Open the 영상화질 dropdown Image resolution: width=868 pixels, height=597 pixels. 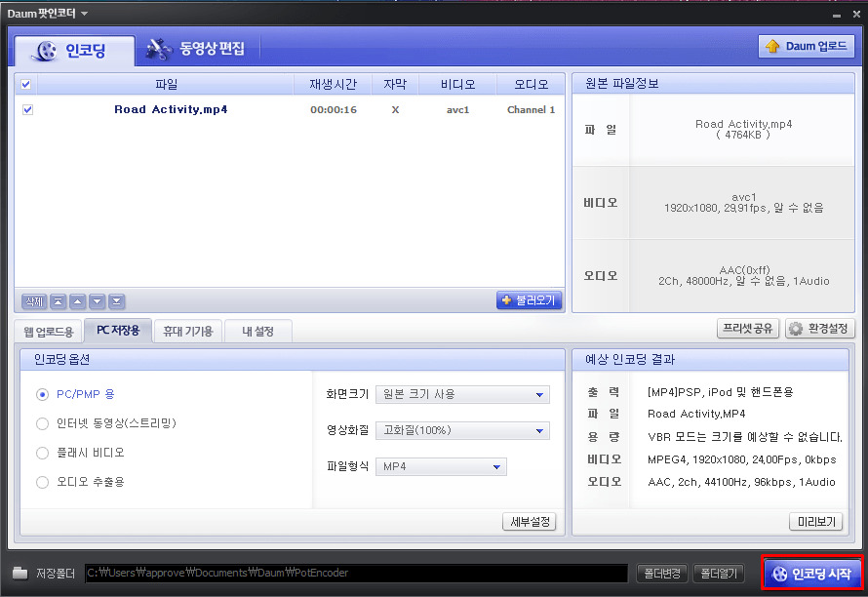pyautogui.click(x=462, y=430)
